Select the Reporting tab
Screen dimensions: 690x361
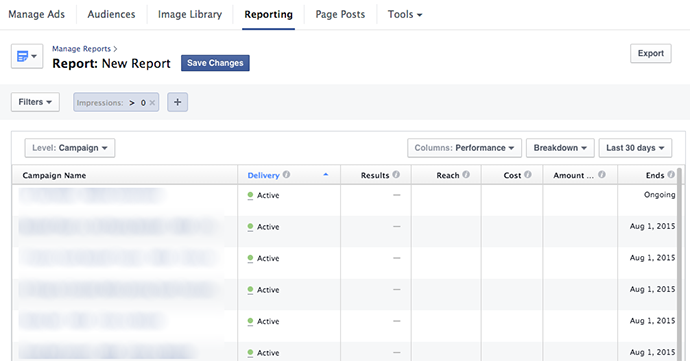tap(268, 15)
